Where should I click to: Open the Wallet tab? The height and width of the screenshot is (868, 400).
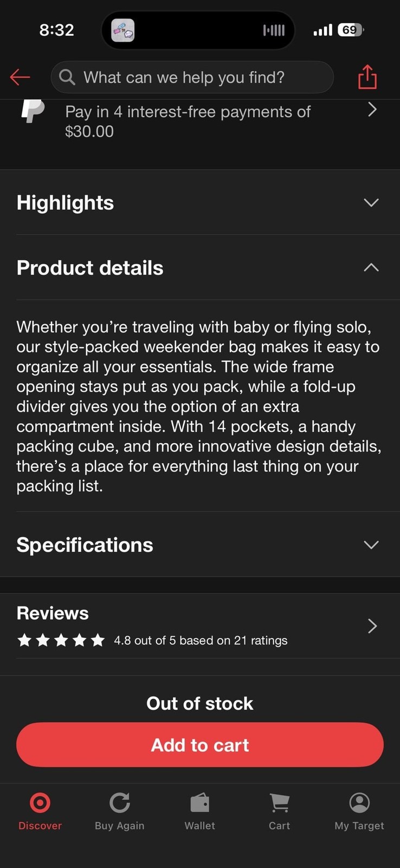coord(199,811)
